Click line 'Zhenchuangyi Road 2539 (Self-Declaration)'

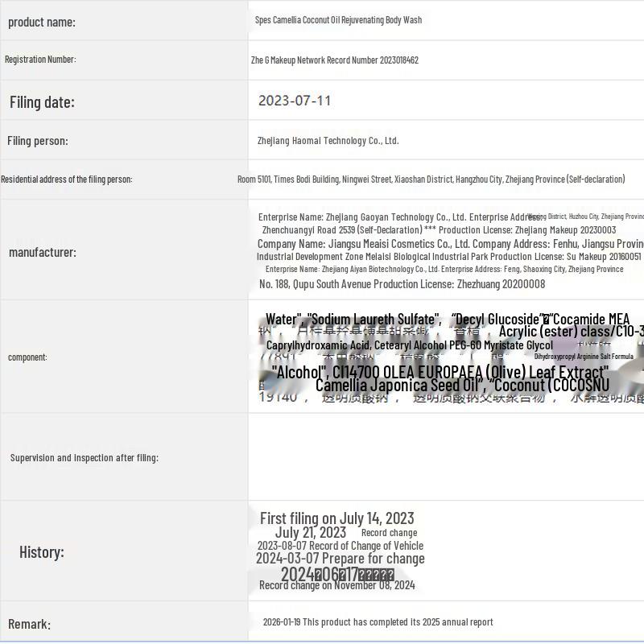pos(439,230)
